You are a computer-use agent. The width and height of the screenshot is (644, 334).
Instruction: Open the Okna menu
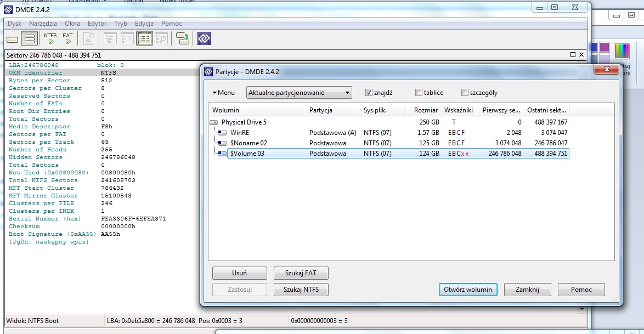click(72, 24)
